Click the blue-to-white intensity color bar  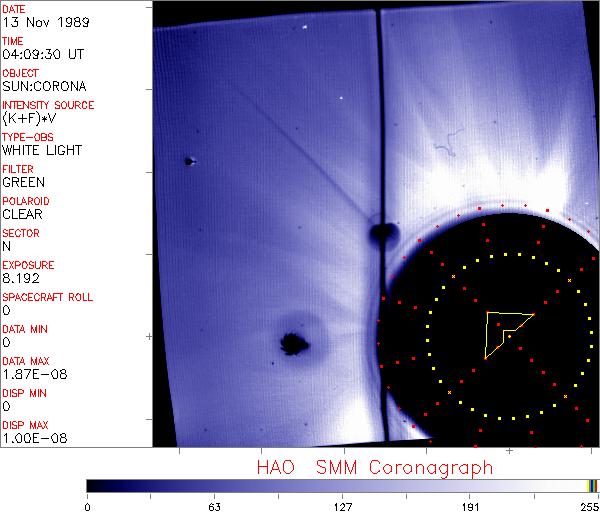[x=337, y=486]
